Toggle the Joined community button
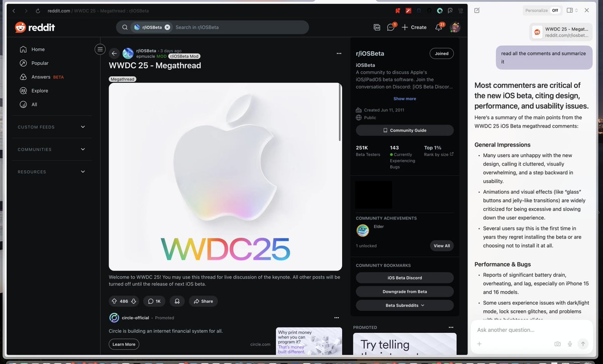The image size is (603, 364). pyautogui.click(x=442, y=54)
